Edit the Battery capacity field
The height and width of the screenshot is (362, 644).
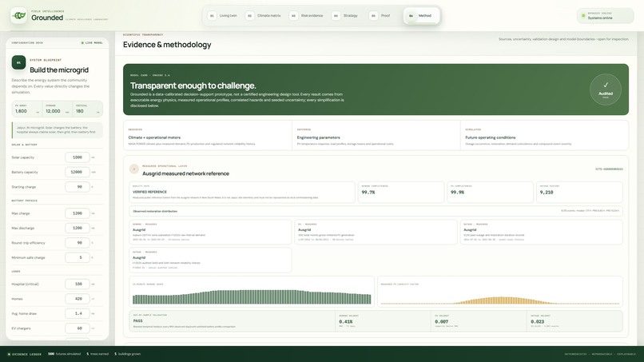[x=78, y=172]
